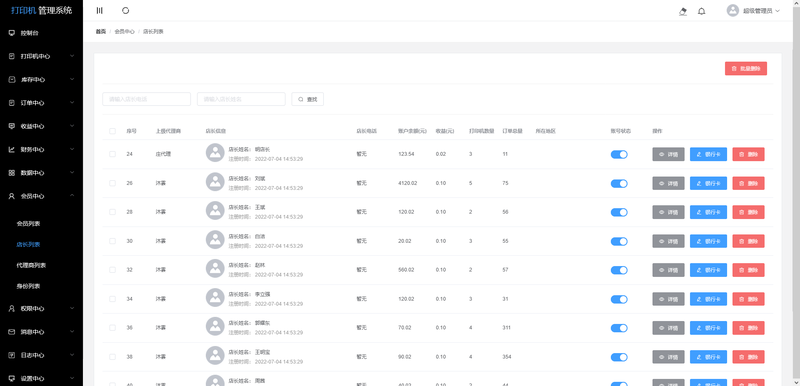Viewport: 800px width, 386px height.
Task: Collapse the 会员中心 menu chevron
Action: coord(72,196)
